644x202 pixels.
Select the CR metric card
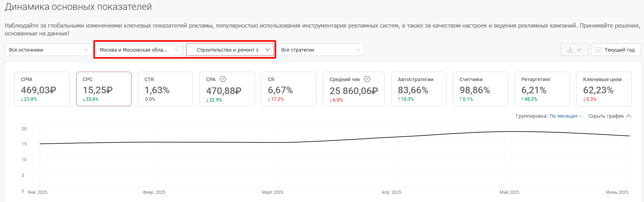(289, 89)
